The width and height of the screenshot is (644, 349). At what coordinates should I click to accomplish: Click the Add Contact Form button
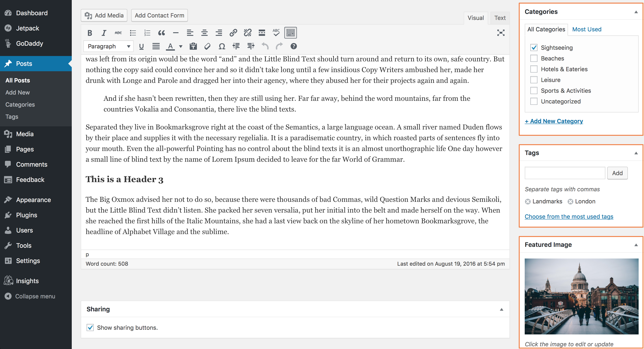coord(159,15)
